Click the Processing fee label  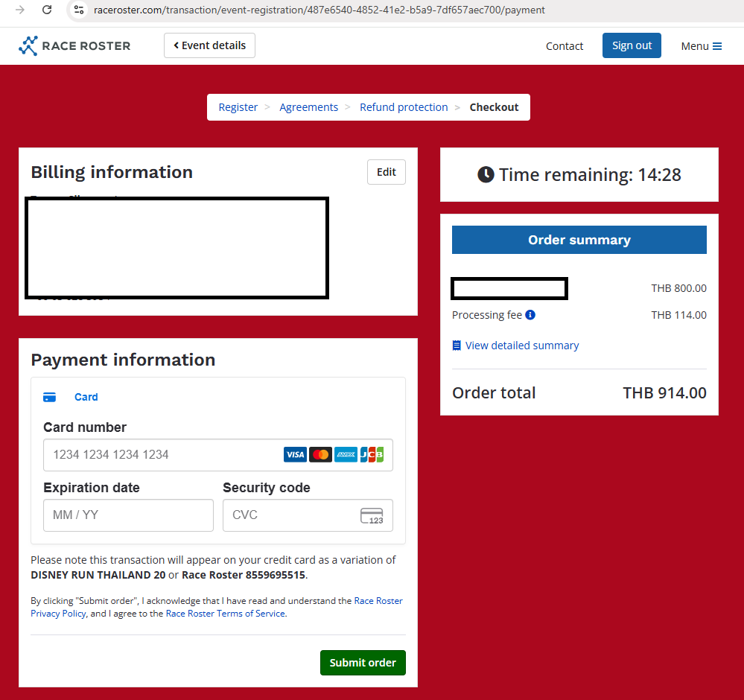coord(487,315)
